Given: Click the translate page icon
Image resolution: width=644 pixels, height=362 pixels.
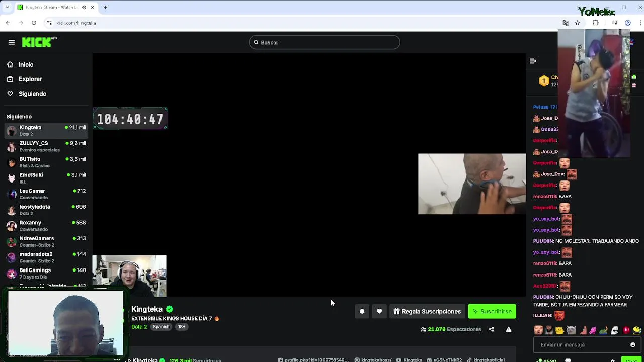Looking at the screenshot, I should (x=566, y=23).
